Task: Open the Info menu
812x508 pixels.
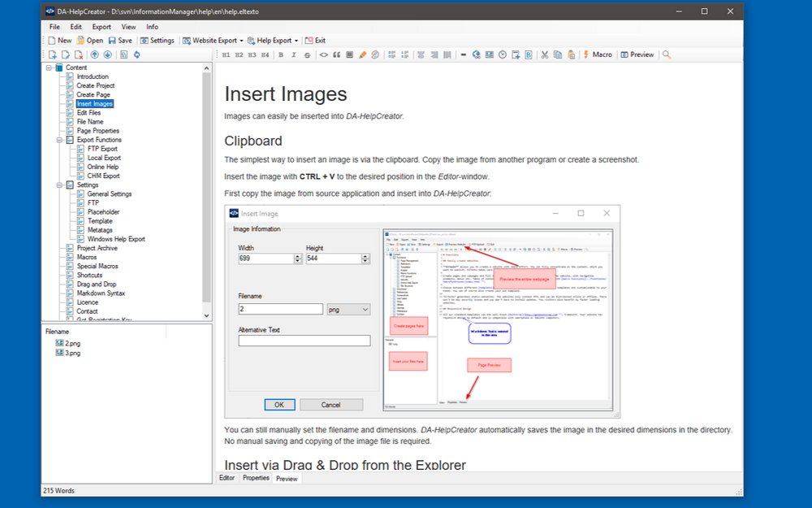Action: (153, 27)
